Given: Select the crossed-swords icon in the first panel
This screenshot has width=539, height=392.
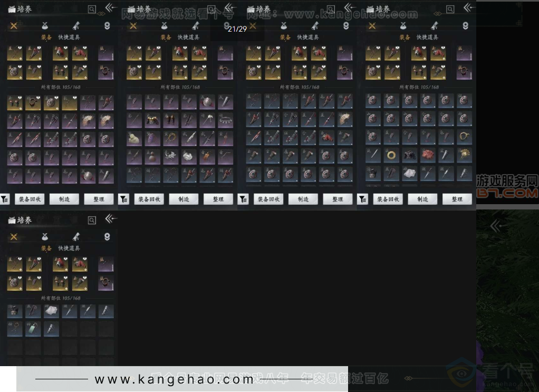Looking at the screenshot, I should click(14, 26).
